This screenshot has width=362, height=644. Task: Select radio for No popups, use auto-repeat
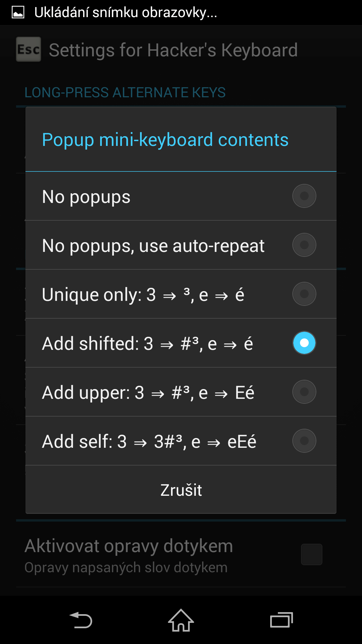click(304, 245)
